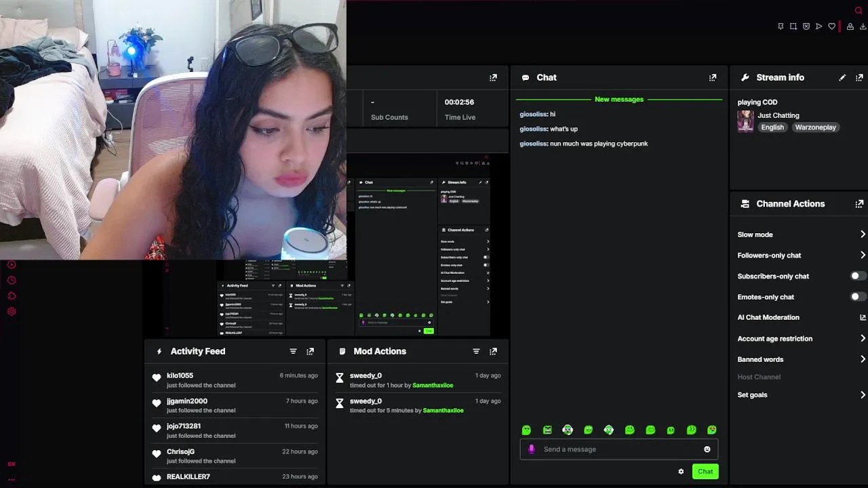The height and width of the screenshot is (488, 868).
Task: Click the GX icon in left sidebar
Action: (12, 464)
